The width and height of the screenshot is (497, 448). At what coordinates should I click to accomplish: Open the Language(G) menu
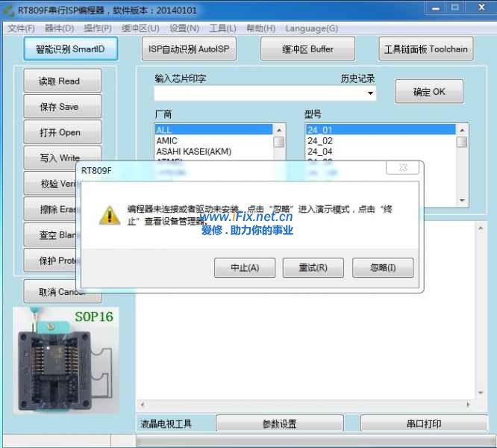[311, 28]
